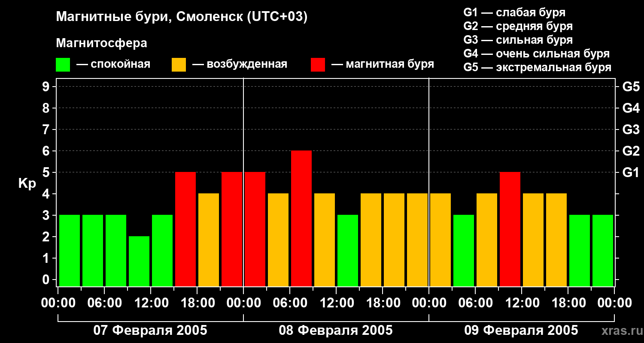Viewport: 644px width, 343px height.
Task: Select the chart title 'Магнитные бури, Смоленск (UTC+03)'
Action: pos(182,17)
